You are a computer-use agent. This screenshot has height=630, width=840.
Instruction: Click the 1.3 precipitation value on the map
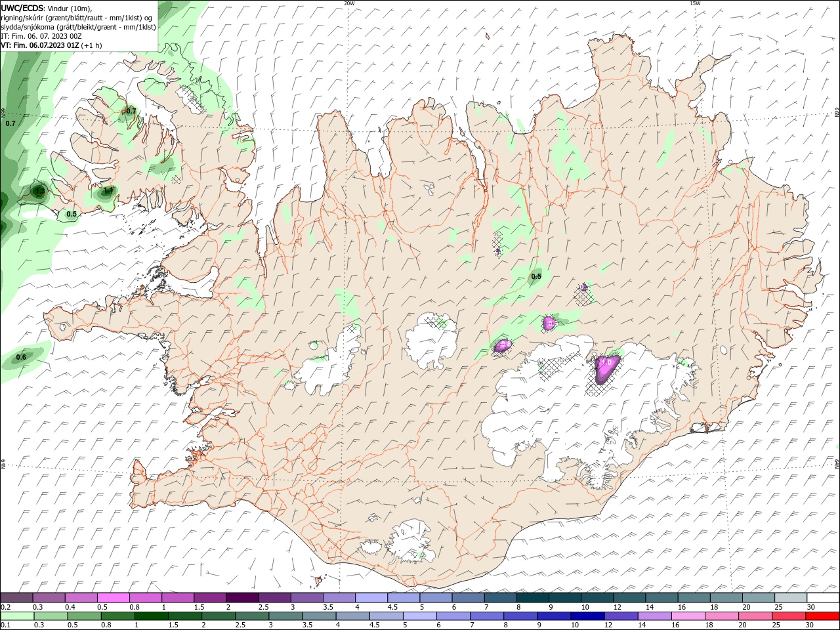(39, 192)
